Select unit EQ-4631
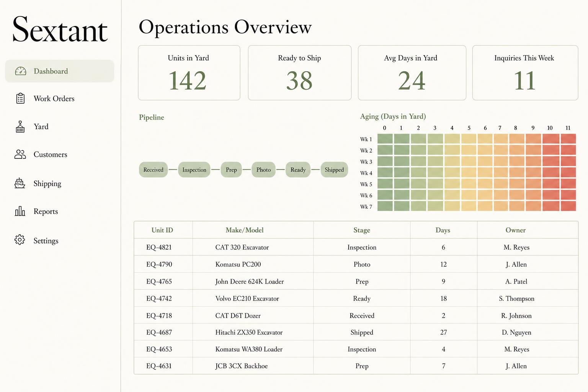Screen dimensions: 588x392 tap(159, 366)
